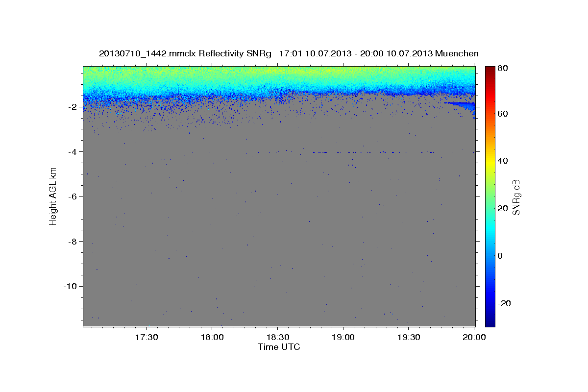Image resolution: width=588 pixels, height=392 pixels.
Task: Click the '-10' height axis label
Action: pyautogui.click(x=69, y=286)
